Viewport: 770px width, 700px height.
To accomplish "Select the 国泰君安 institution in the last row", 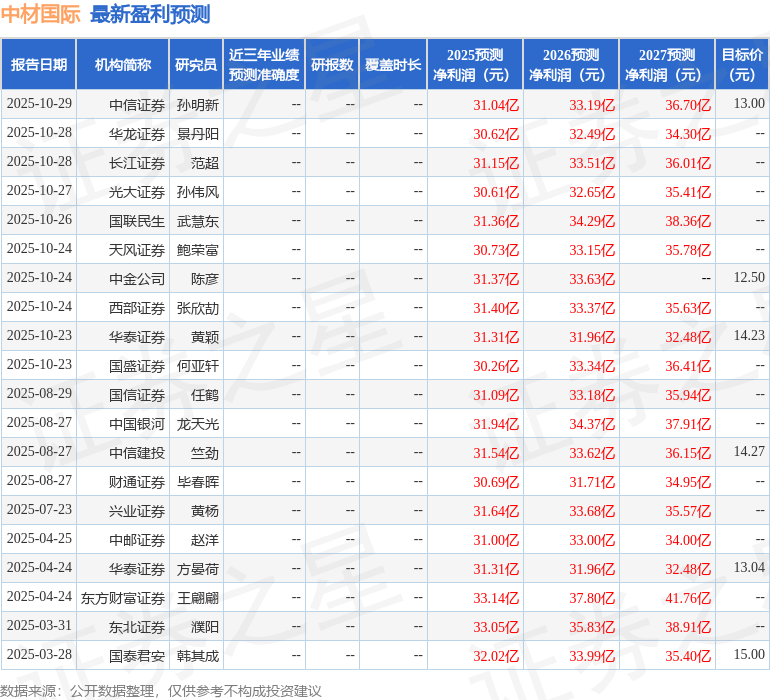I will coord(137,656).
